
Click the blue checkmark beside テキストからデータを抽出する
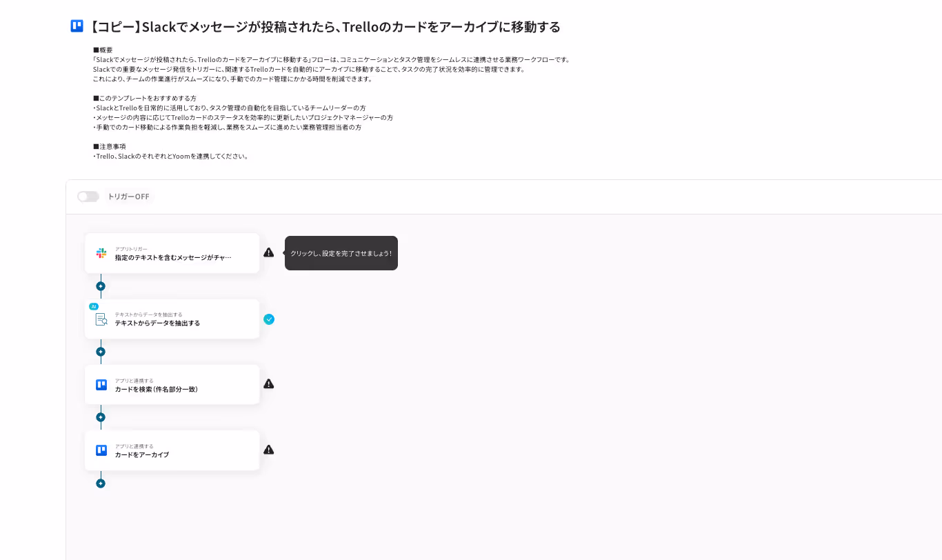click(x=269, y=319)
